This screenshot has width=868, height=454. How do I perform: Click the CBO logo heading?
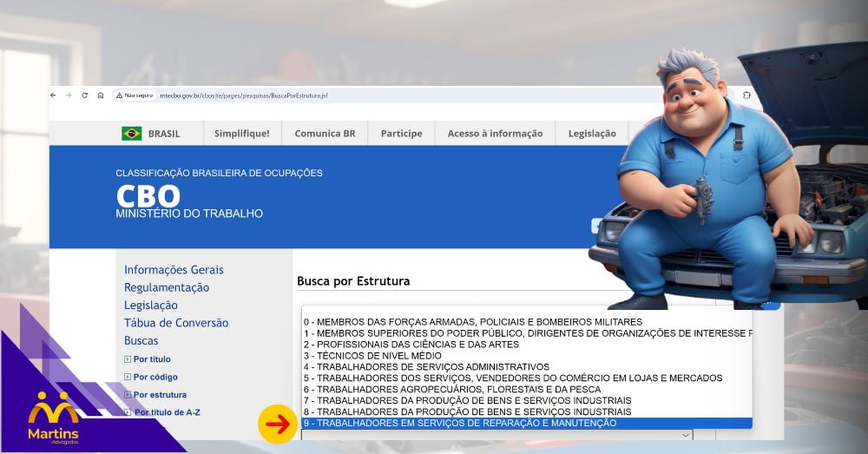148,196
